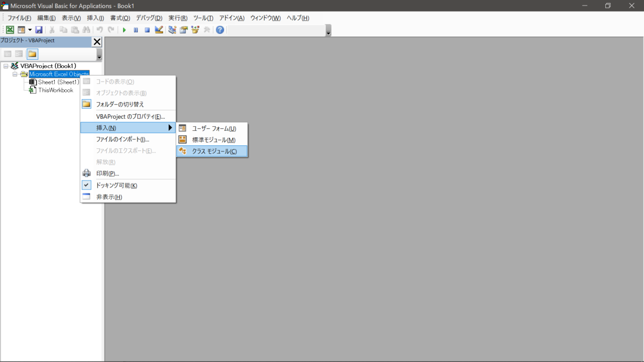Screen dimensions: 644x362
Task: Select the Microsoft Excel Objects folder
Action: tap(59, 74)
